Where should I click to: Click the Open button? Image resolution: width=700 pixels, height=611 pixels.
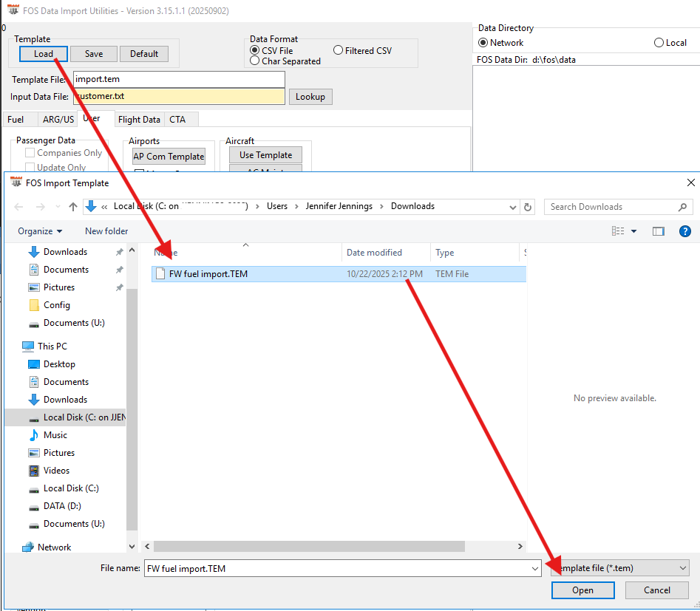(582, 590)
